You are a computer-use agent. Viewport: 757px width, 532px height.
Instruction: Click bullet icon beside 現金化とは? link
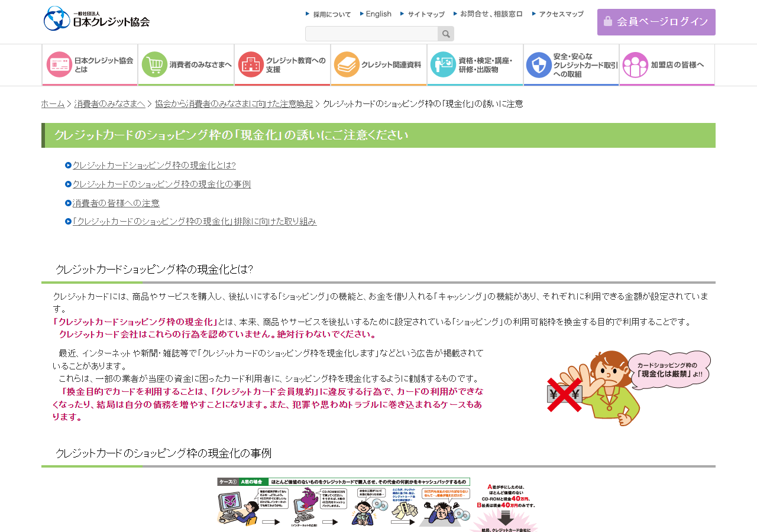pyautogui.click(x=68, y=166)
